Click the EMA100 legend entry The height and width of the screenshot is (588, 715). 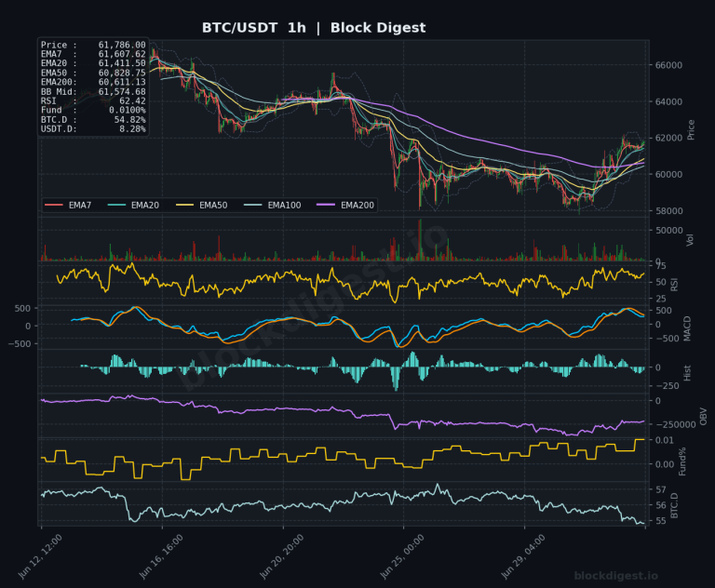coord(272,205)
